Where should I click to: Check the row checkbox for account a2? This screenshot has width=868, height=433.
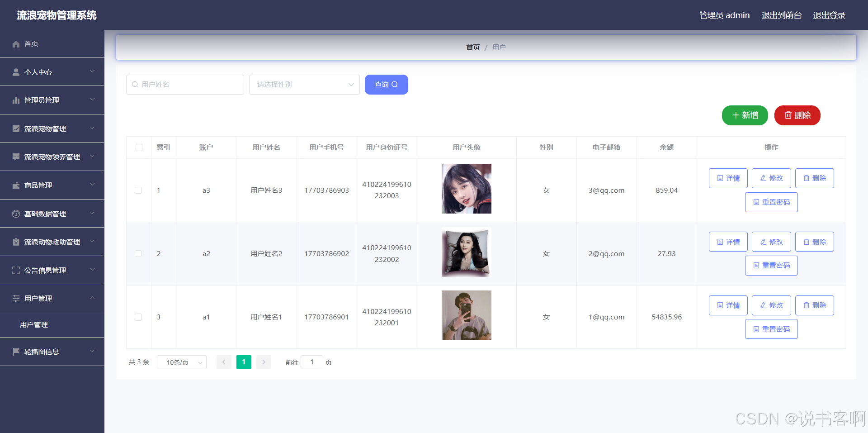[138, 254]
